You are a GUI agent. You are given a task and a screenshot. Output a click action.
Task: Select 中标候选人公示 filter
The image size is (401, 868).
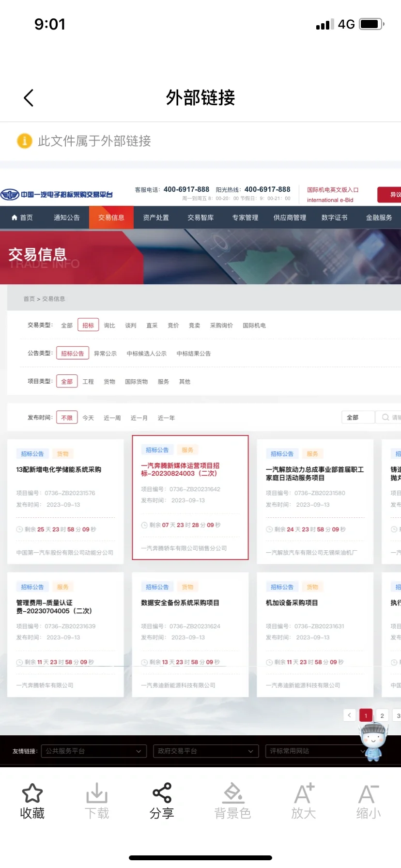[x=147, y=354]
